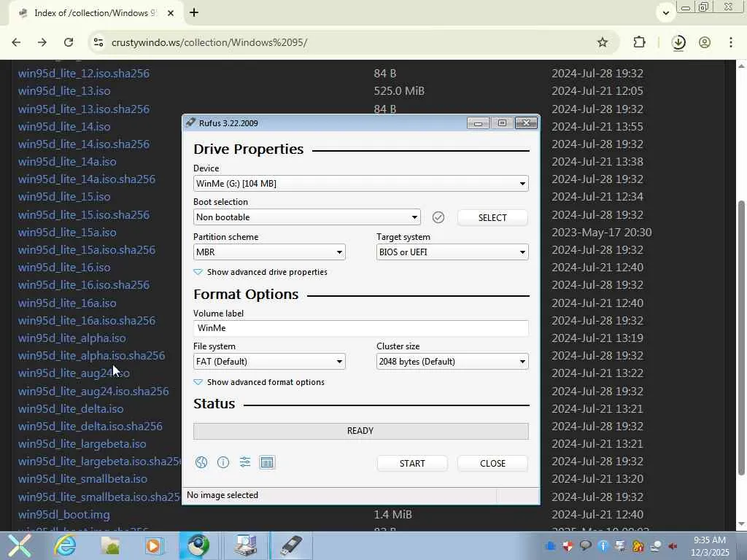
Task: Open the File system FAT dropdown
Action: (269, 362)
